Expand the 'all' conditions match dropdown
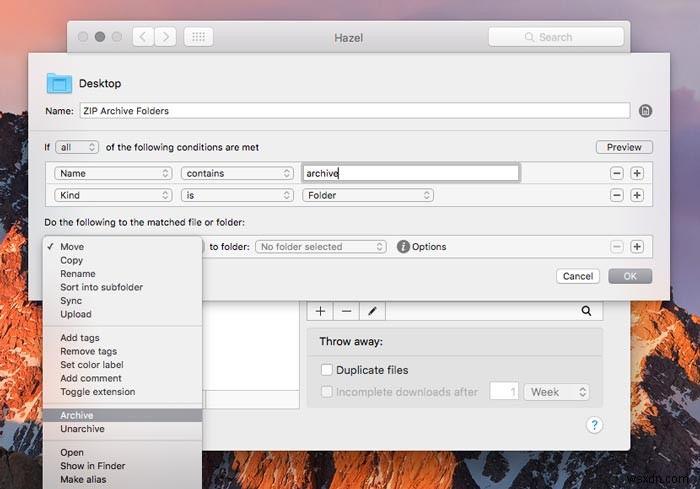Image resolution: width=700 pixels, height=489 pixels. (77, 147)
